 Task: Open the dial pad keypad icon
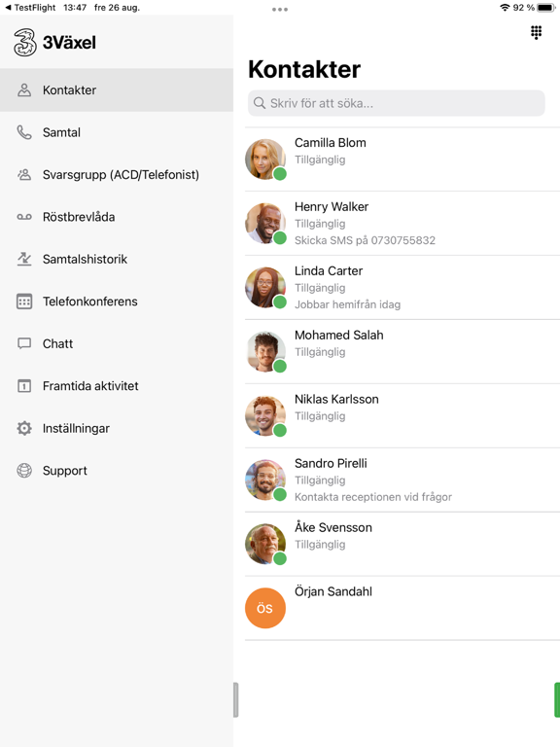coord(537,32)
